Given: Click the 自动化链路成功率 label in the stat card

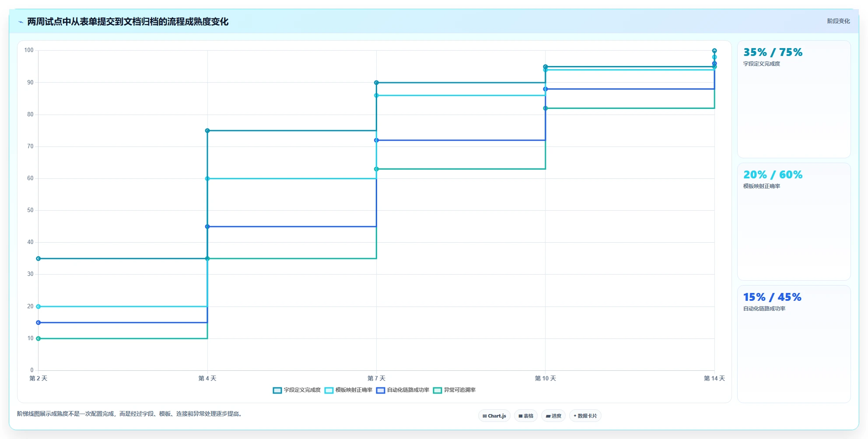Looking at the screenshot, I should coord(764,309).
